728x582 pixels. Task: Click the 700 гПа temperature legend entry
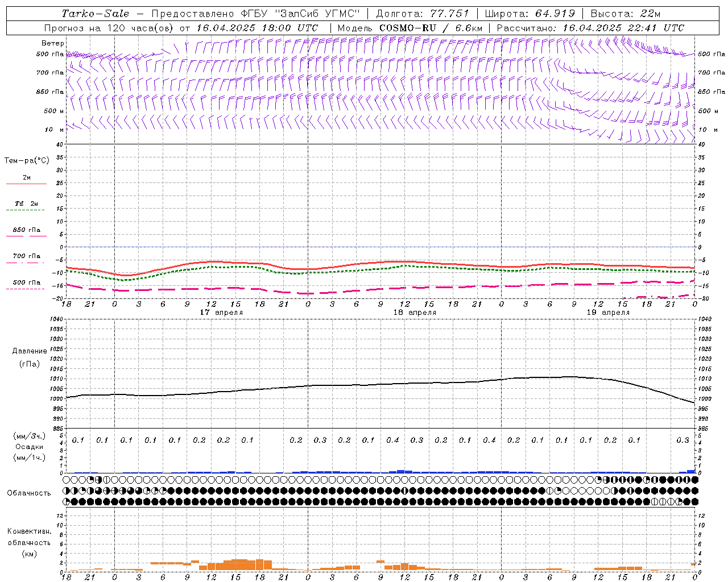27,256
